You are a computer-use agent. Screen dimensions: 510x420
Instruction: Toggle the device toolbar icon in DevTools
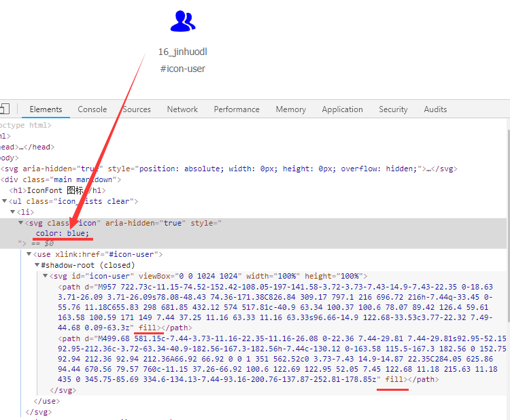(5, 109)
